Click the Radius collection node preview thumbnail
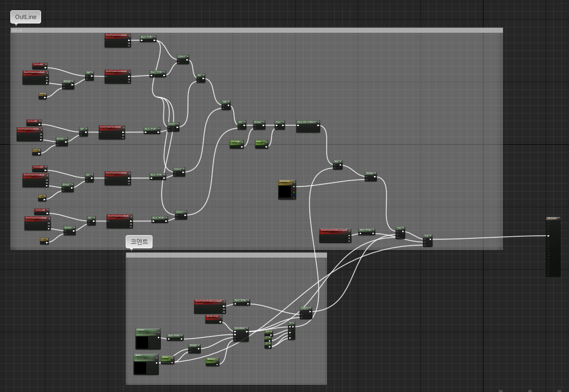 (140, 368)
